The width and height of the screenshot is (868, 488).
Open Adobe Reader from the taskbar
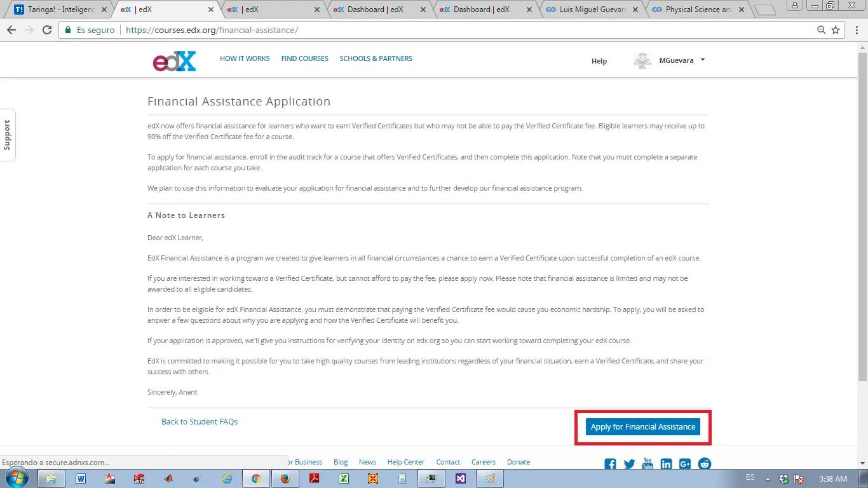[x=315, y=478]
